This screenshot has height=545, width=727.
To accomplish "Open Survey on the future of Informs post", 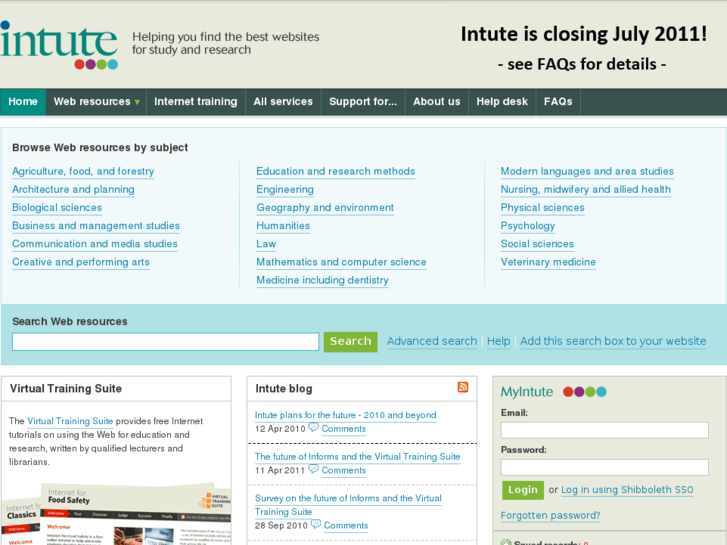I will point(348,505).
